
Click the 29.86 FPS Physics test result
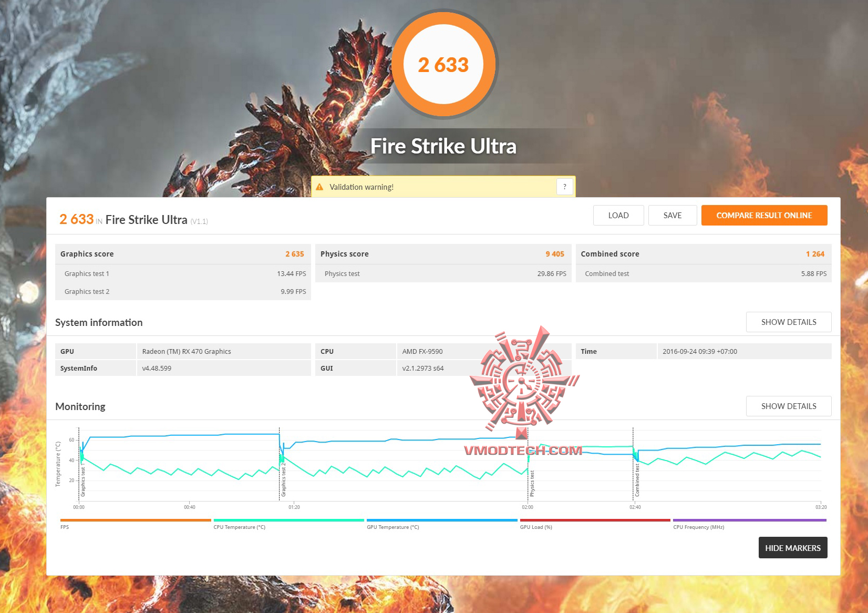552,274
